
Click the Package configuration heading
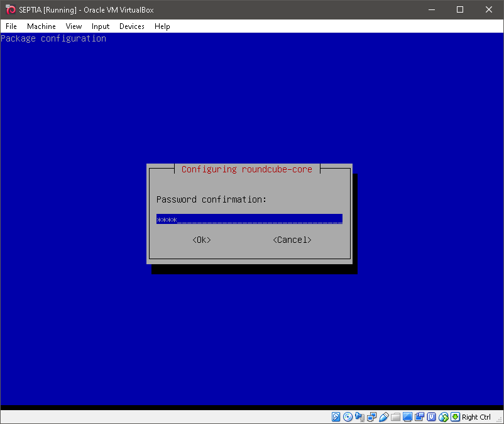click(53, 38)
